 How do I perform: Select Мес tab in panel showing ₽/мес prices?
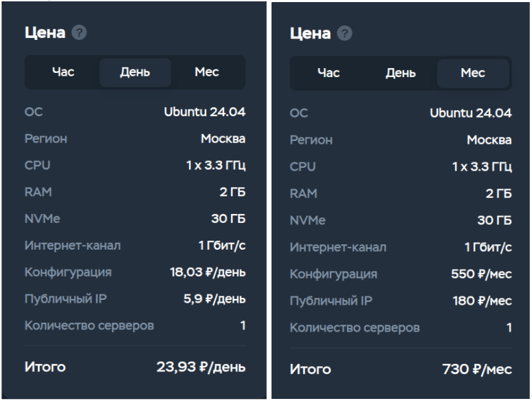473,74
